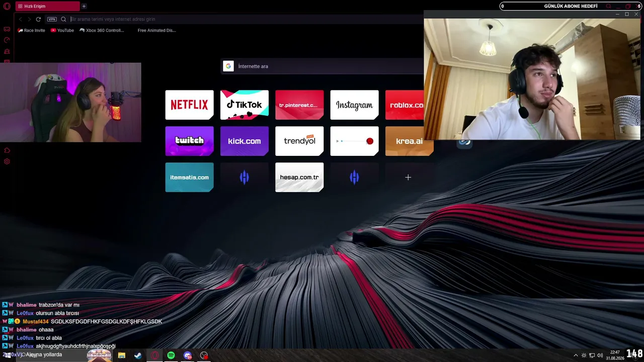Viewport: 644px width, 362px height.
Task: Click the Google logo in search box
Action: coord(228,66)
